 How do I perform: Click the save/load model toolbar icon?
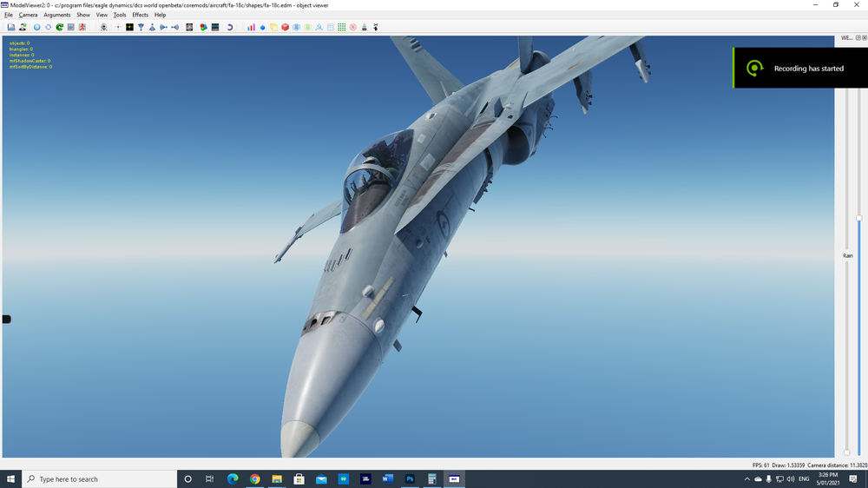pyautogui.click(x=11, y=27)
